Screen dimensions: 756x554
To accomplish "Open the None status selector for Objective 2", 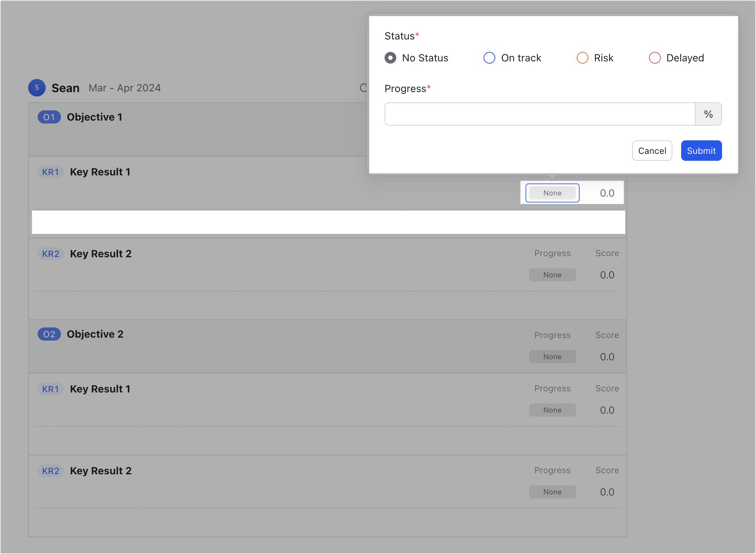I will click(552, 356).
